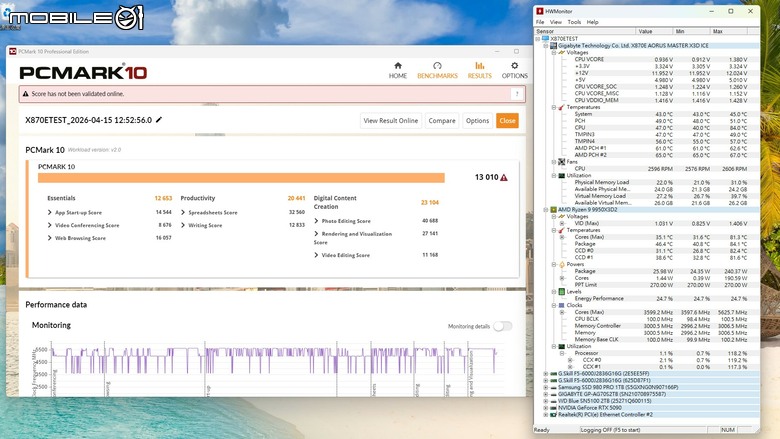The width and height of the screenshot is (780, 439).
Task: Click the Productivity score 20 441
Action: pyautogui.click(x=296, y=198)
